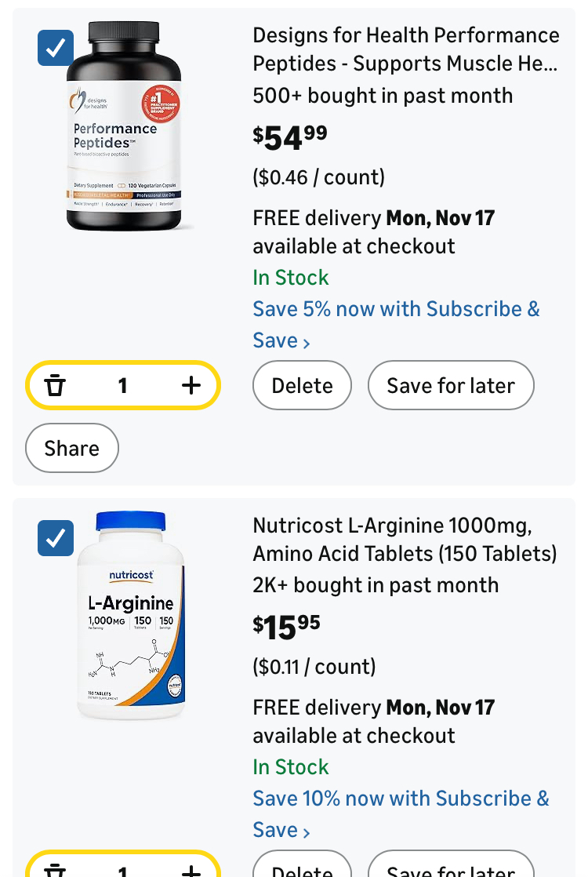Screen dimensions: 588x877
Task: Uncheck the Performance Peptides item checkbox
Action: (x=56, y=49)
